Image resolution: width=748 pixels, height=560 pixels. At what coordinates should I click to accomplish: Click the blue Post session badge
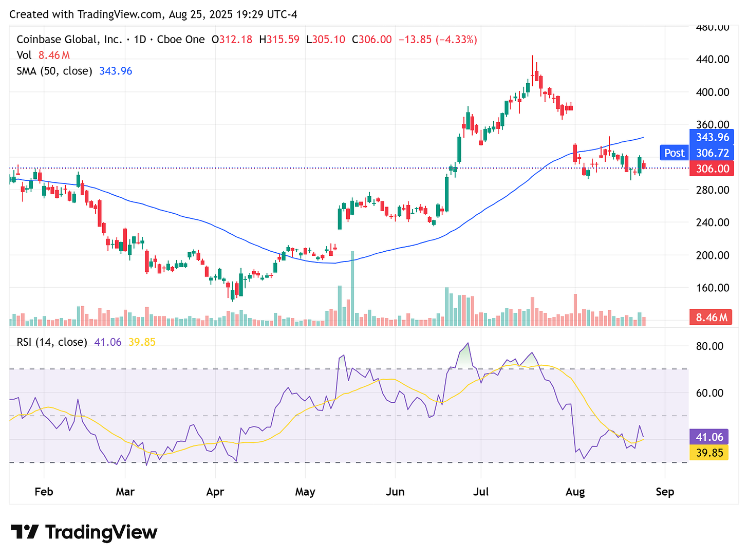click(x=674, y=153)
